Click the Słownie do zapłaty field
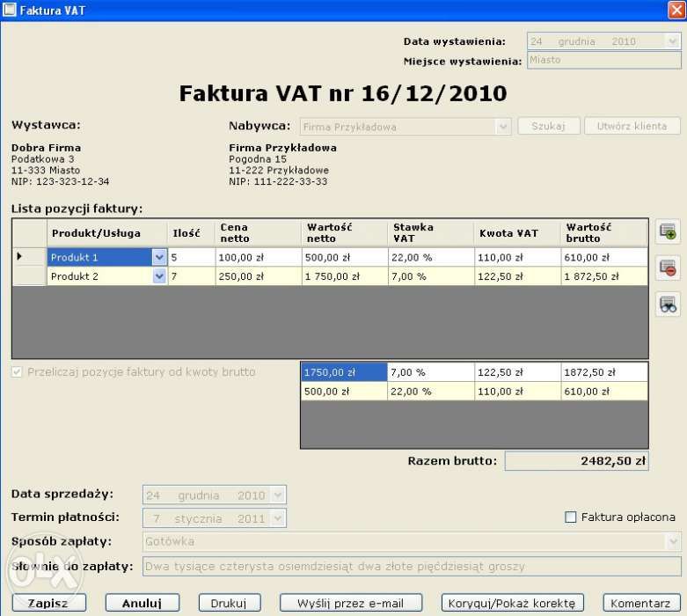The width and height of the screenshot is (687, 616). tap(412, 566)
